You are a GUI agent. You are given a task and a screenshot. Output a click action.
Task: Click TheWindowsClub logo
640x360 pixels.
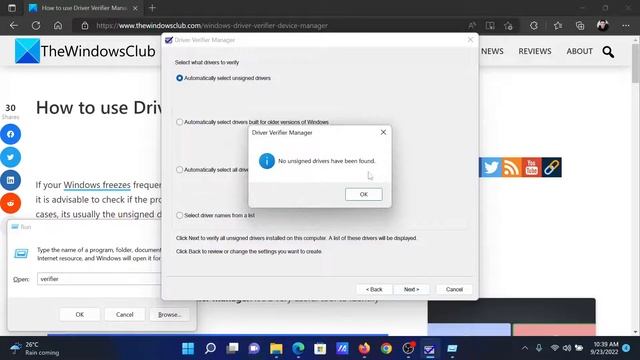click(85, 51)
